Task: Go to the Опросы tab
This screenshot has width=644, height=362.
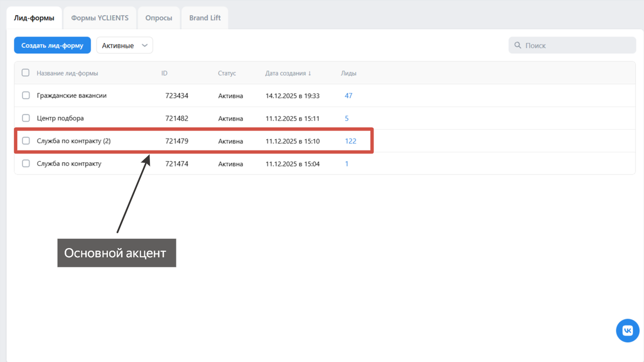Action: [159, 18]
